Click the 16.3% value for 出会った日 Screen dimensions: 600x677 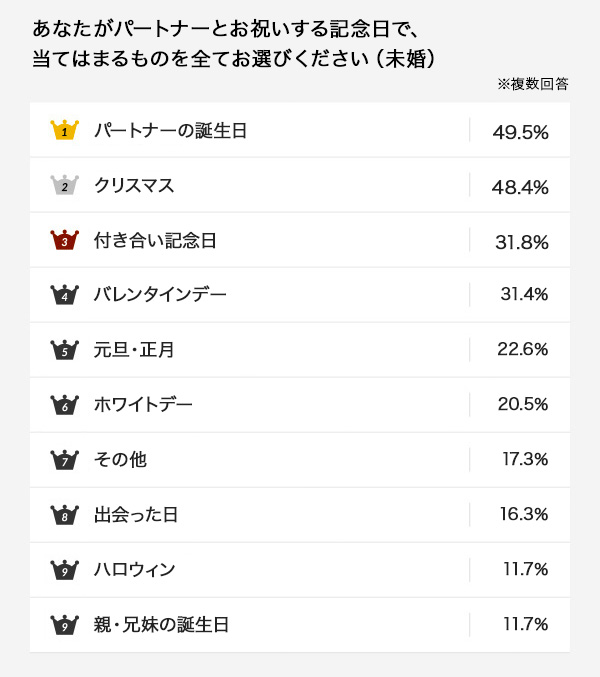click(x=524, y=515)
